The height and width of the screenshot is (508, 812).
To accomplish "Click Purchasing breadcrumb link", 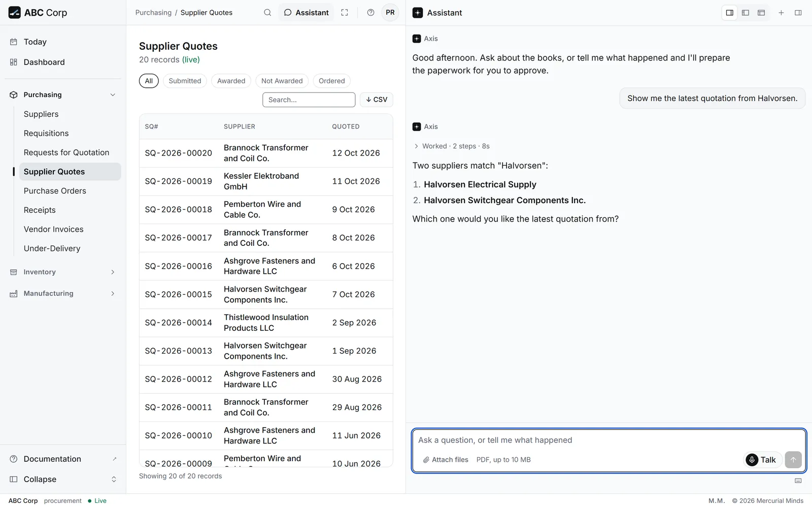I will pyautogui.click(x=153, y=13).
